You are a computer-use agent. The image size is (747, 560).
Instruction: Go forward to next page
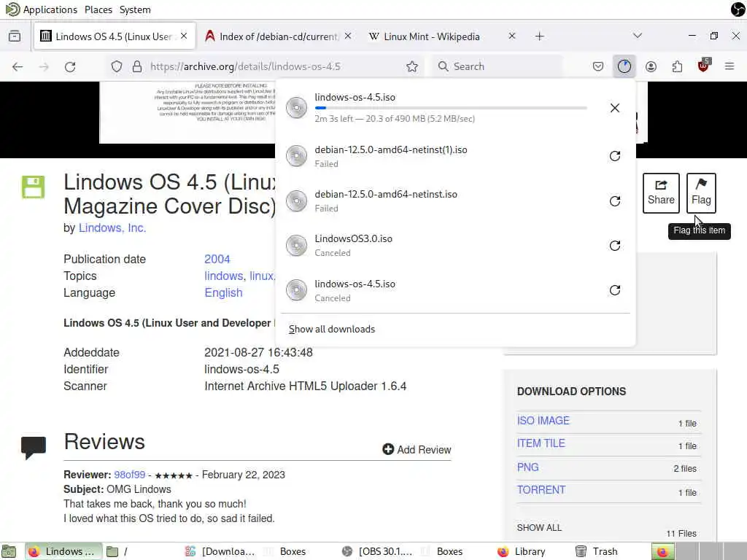coord(44,66)
